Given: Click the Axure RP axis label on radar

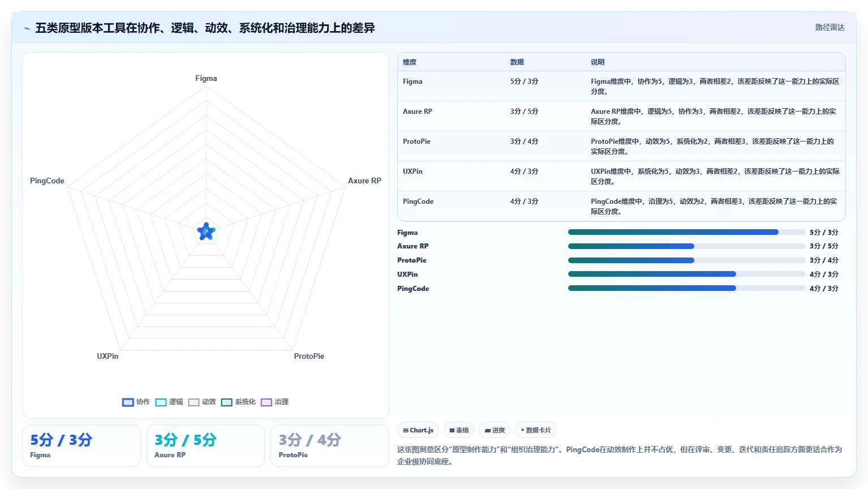Looking at the screenshot, I should (x=364, y=181).
